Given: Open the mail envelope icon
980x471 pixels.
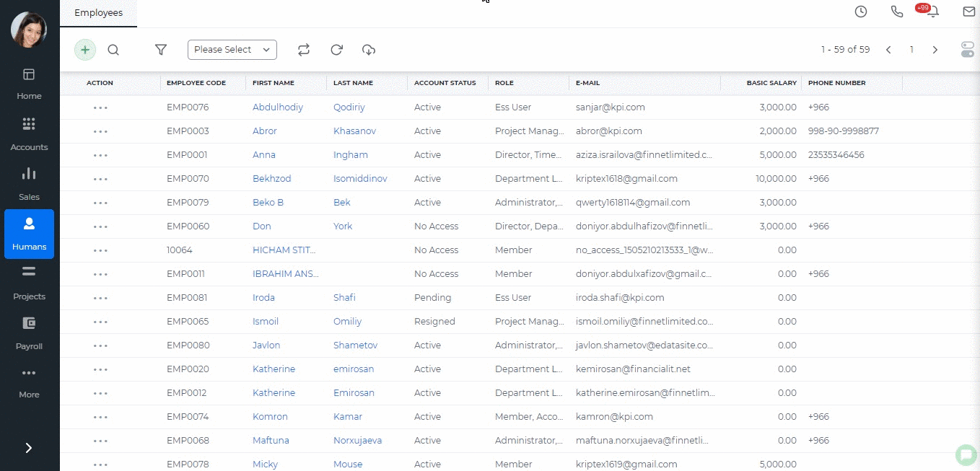Looking at the screenshot, I should pos(969,12).
